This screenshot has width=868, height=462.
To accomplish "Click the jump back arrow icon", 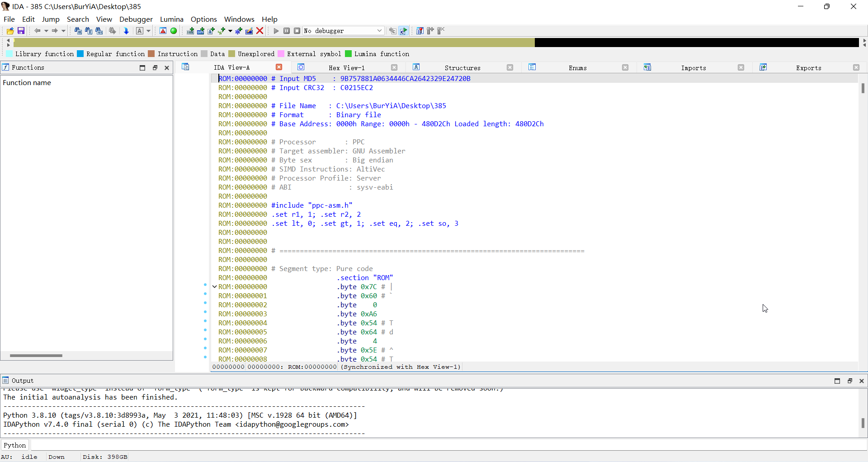I will [x=37, y=31].
